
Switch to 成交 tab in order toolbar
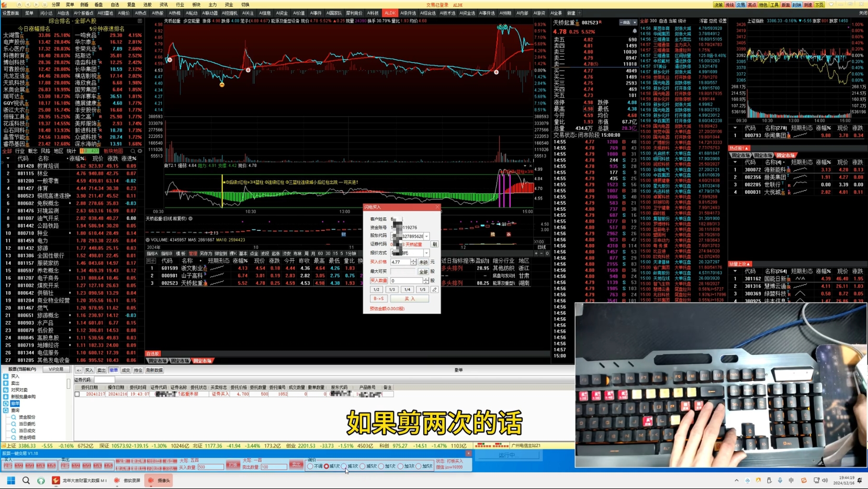126,370
